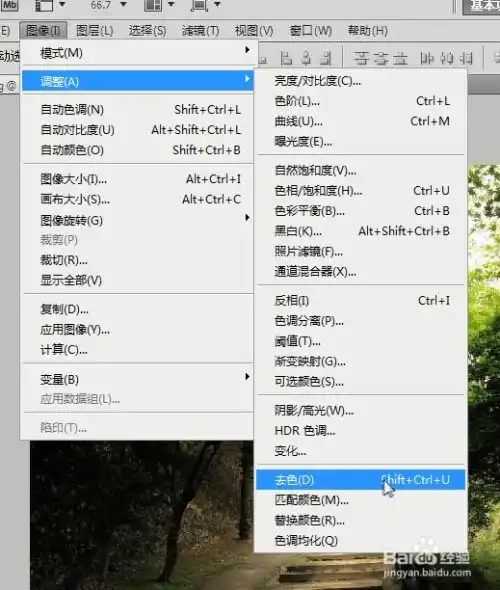This screenshot has width=500, height=590.
Task: Open the 窗口(W) menu
Action: [311, 30]
